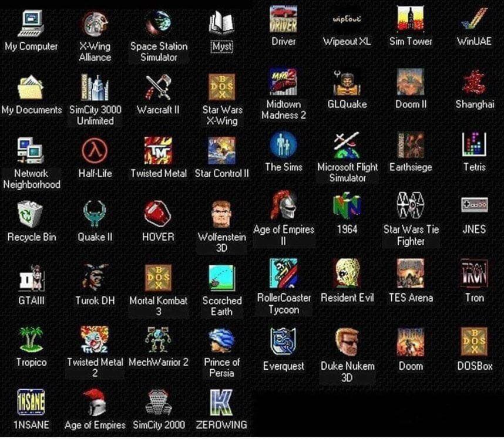Select the Tetris icon
The height and width of the screenshot is (439, 504).
point(474,144)
